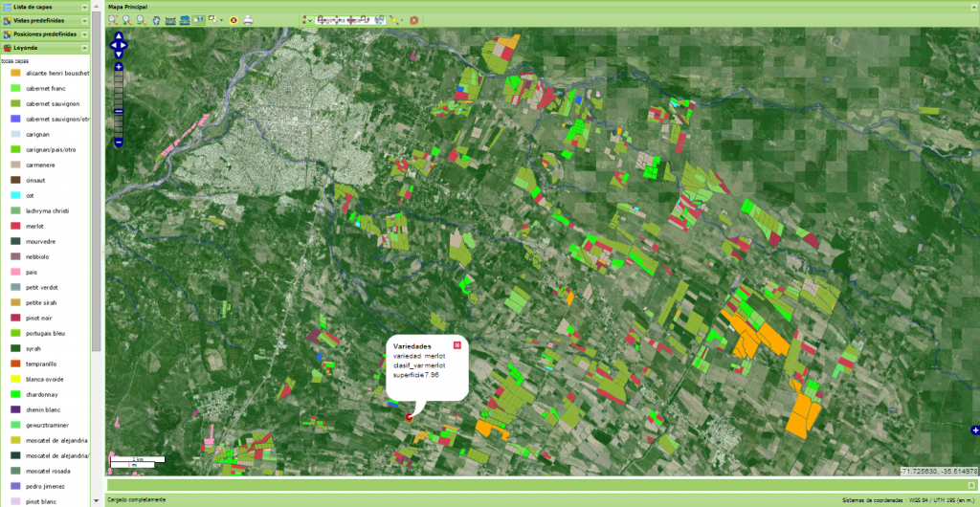Collapse the Leyenda panel

[85, 47]
